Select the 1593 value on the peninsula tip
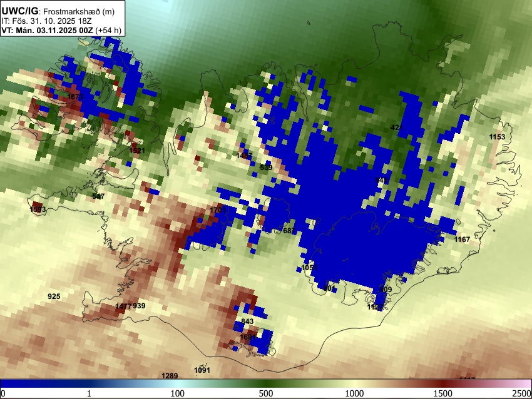This screenshot has width=532, height=399. (38, 209)
